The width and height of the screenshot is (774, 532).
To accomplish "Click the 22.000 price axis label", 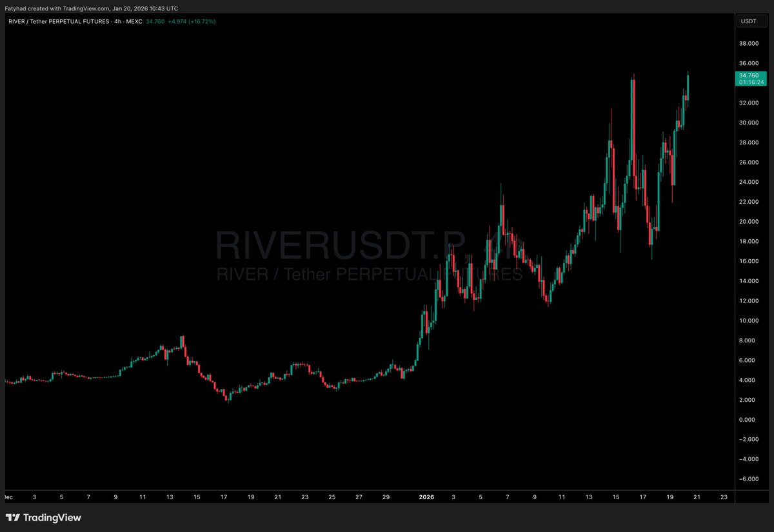I will coord(749,202).
